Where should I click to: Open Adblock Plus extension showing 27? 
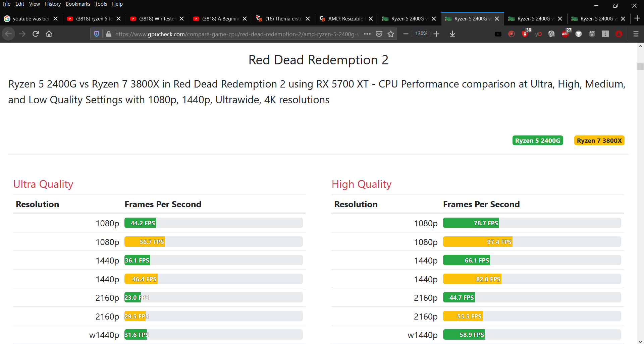click(x=566, y=33)
